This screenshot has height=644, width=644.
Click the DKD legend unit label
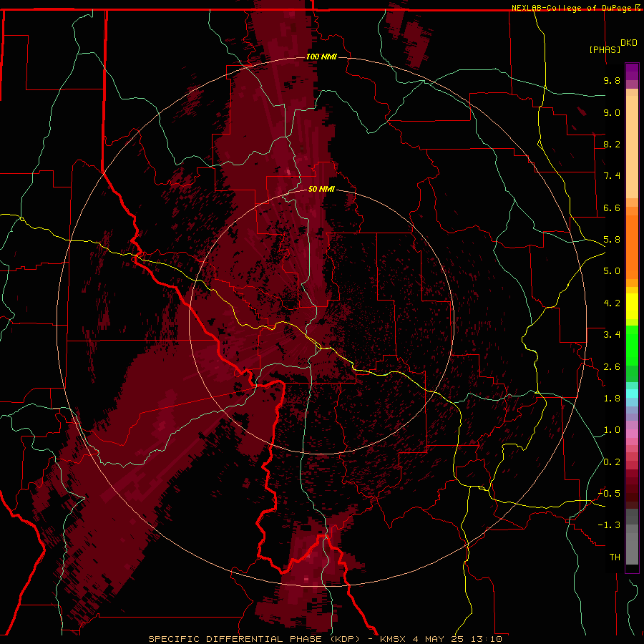[629, 43]
